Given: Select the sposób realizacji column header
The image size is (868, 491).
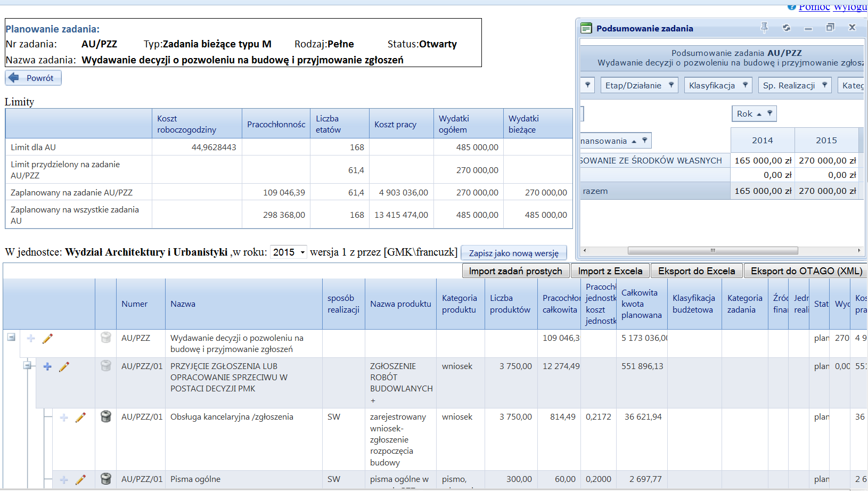Looking at the screenshot, I should pyautogui.click(x=343, y=304).
